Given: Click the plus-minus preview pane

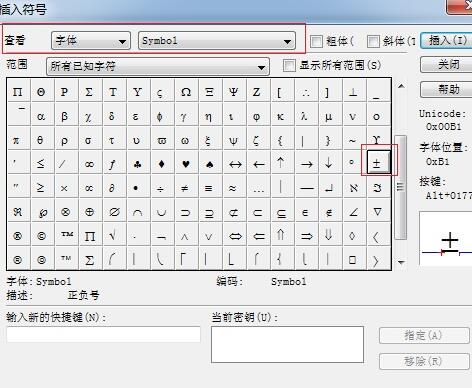Looking at the screenshot, I should click(x=446, y=238).
